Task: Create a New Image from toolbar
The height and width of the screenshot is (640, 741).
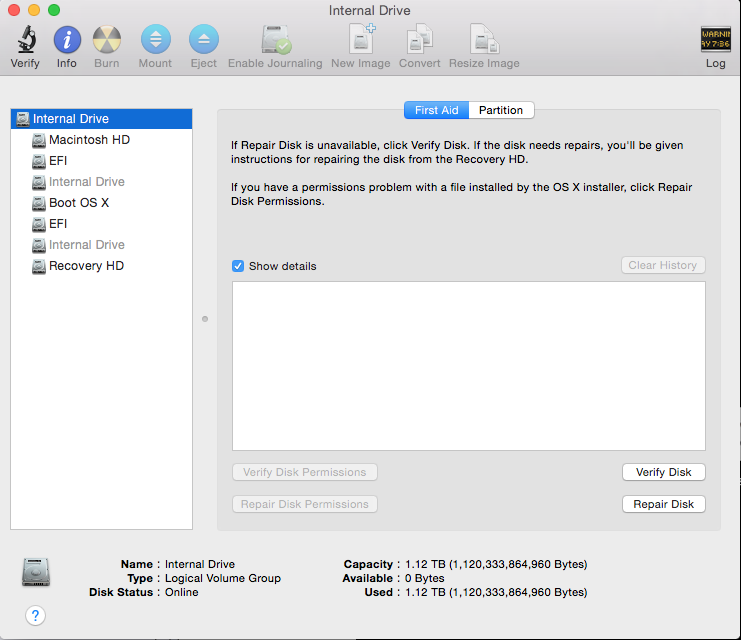Action: pos(362,39)
